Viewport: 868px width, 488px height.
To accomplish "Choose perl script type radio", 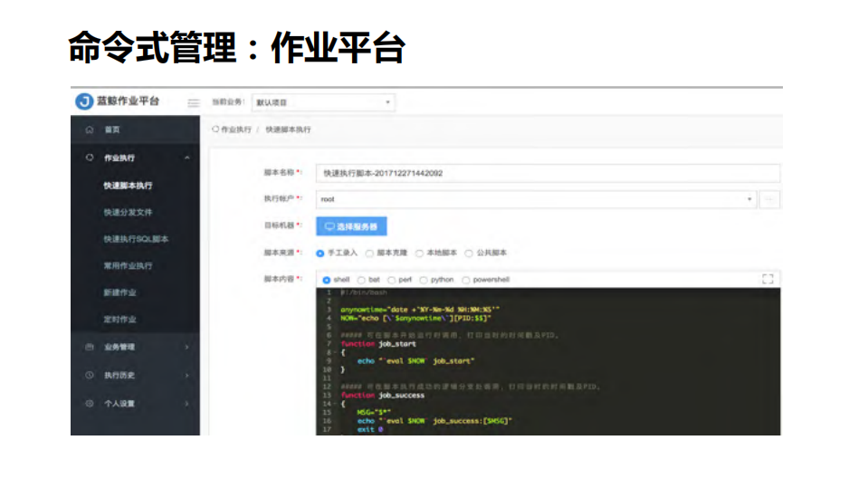I will (391, 281).
